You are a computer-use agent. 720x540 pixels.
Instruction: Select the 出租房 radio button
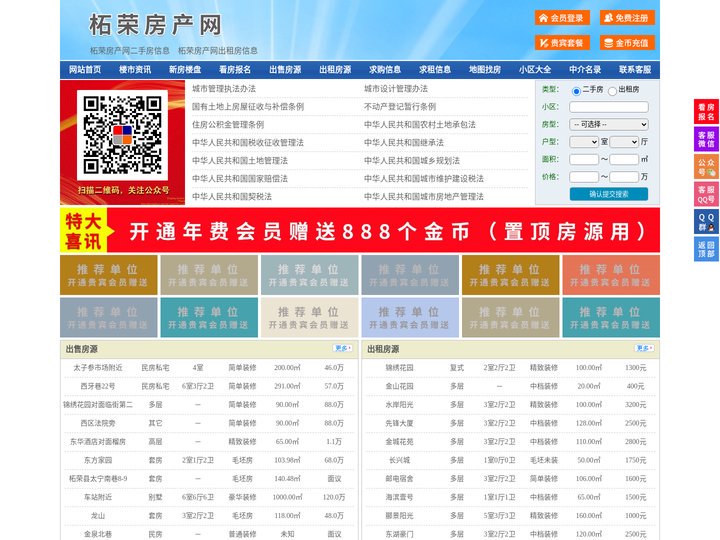(x=612, y=91)
